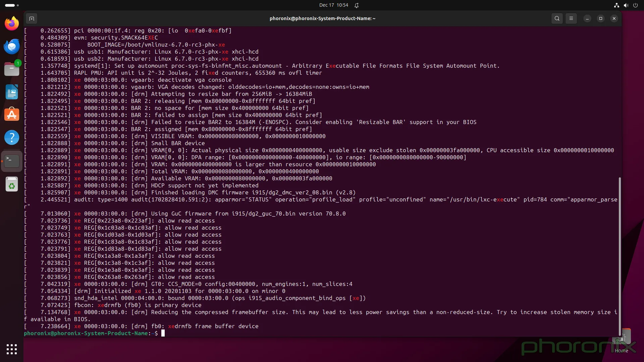The height and width of the screenshot is (362, 644).
Task: Select the focused Terminal icon in the dock
Action: (x=12, y=161)
